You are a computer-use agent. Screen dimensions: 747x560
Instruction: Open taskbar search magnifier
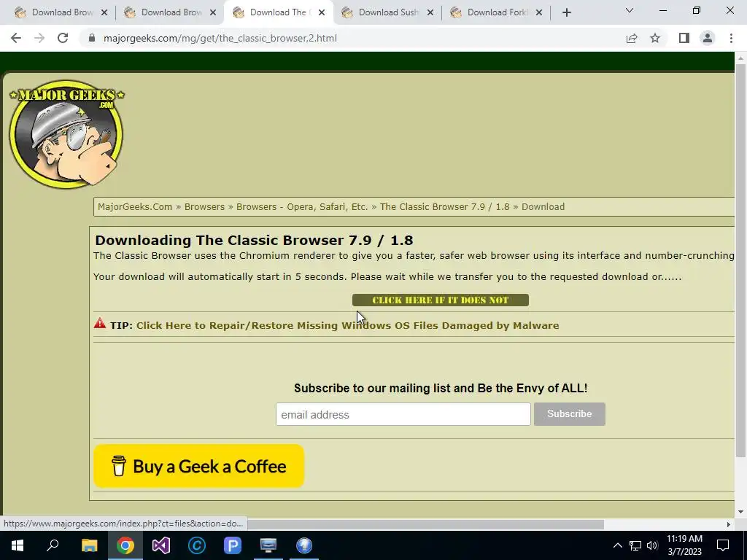coord(53,545)
